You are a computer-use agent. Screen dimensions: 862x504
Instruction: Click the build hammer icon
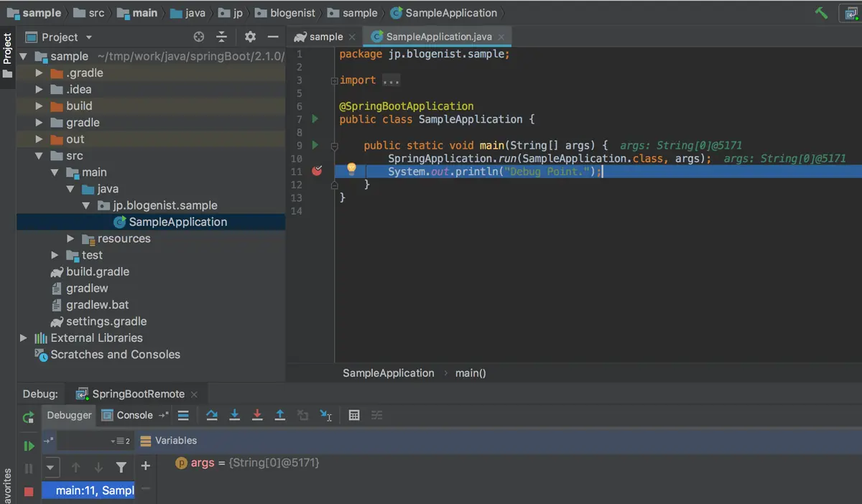[x=821, y=12]
